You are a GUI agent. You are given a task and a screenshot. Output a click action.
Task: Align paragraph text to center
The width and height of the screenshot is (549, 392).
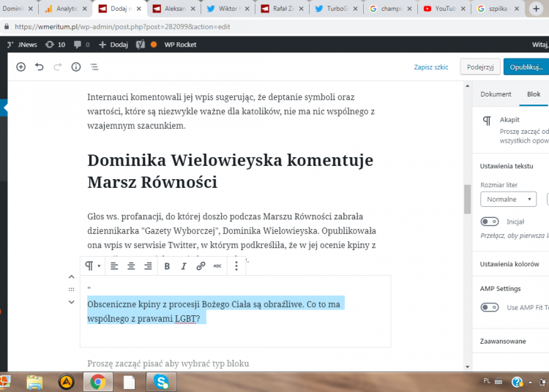(x=131, y=266)
